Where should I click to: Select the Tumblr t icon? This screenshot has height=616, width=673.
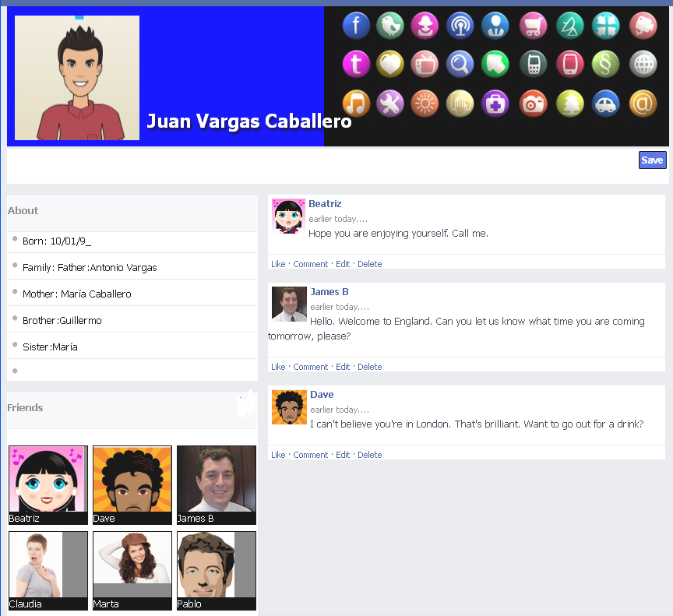coord(356,64)
